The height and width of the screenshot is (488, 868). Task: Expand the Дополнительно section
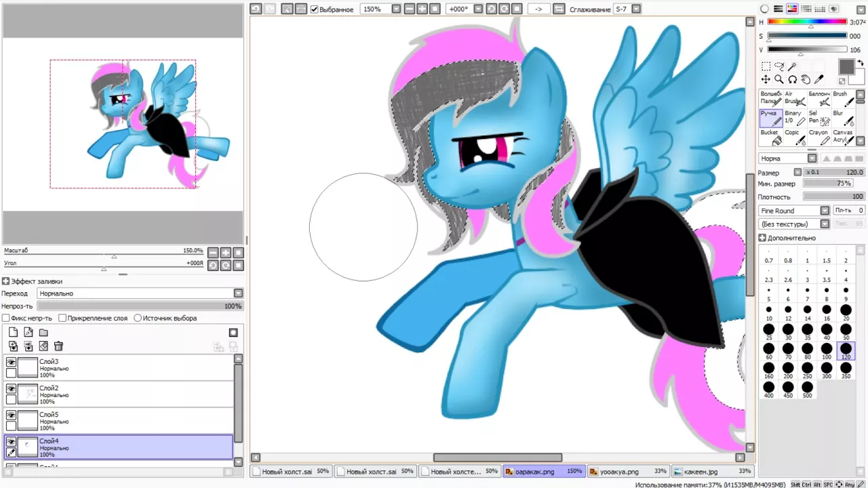click(762, 238)
